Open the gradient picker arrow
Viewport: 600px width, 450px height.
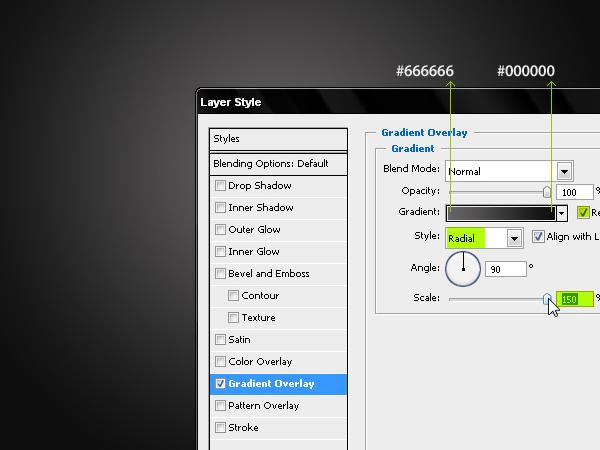coord(561,213)
